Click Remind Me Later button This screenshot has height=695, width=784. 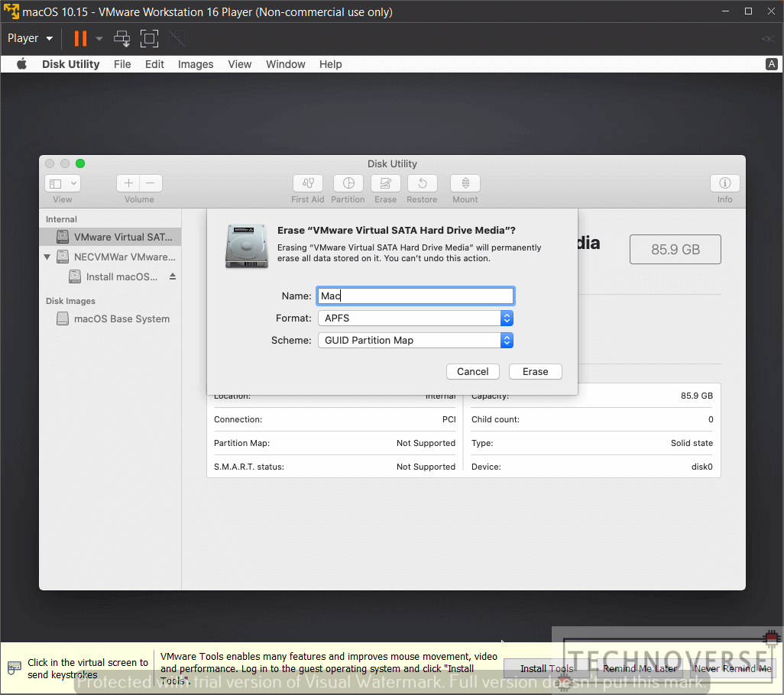[640, 668]
